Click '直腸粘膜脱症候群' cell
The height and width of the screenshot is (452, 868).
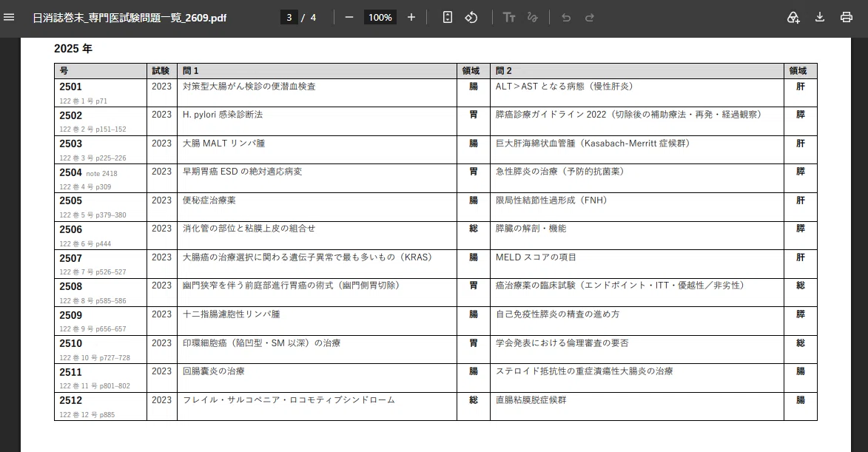pos(531,400)
